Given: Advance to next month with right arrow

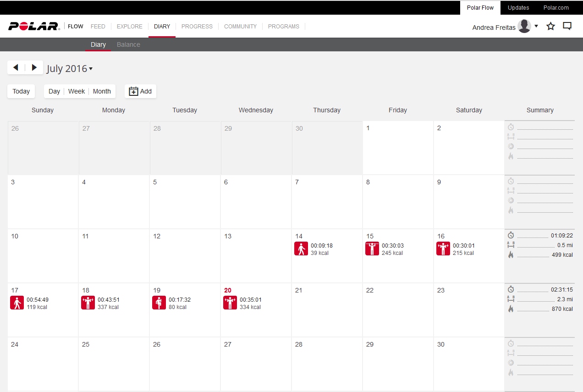Looking at the screenshot, I should point(34,68).
